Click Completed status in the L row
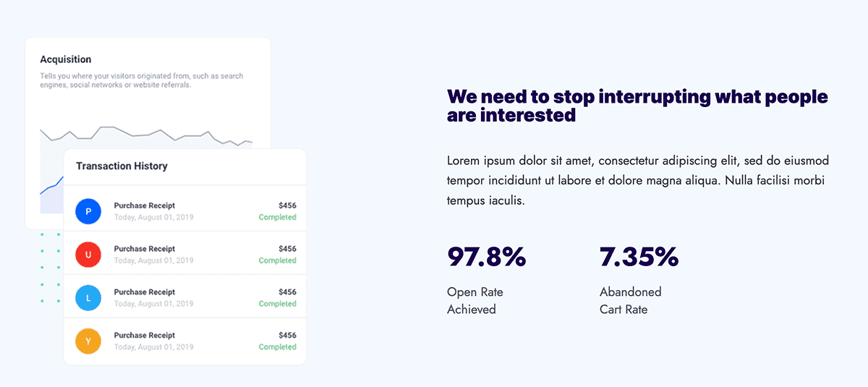868x387 pixels. coord(277,304)
